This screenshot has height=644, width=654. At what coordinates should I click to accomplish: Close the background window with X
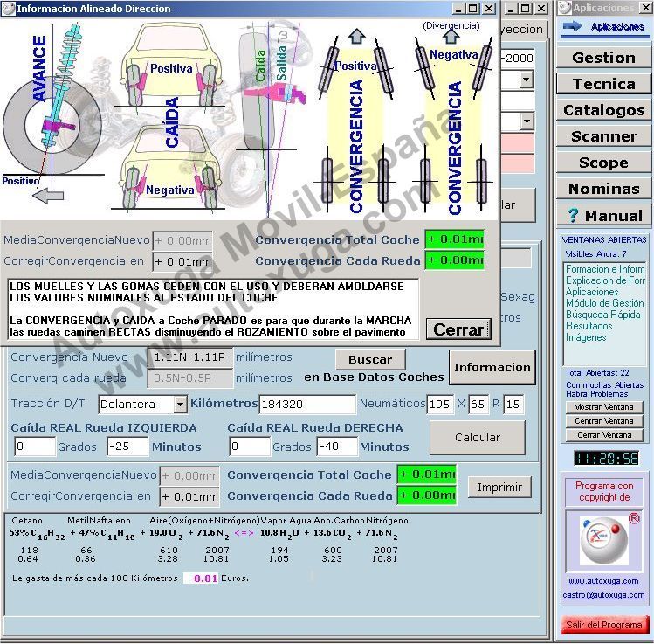point(541,8)
